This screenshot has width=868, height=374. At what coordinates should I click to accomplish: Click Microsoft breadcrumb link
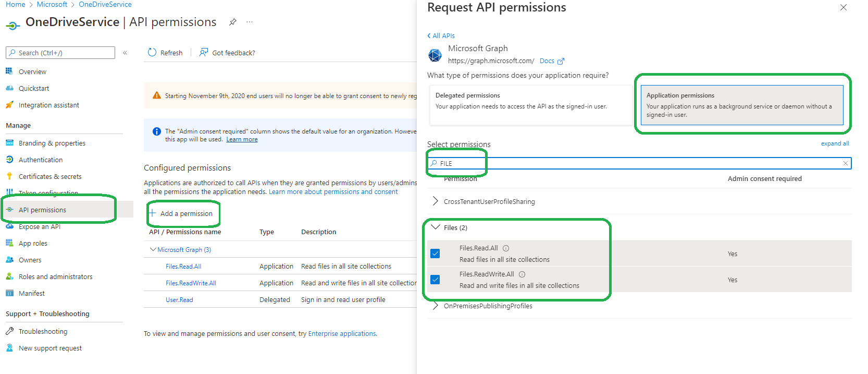pyautogui.click(x=52, y=4)
